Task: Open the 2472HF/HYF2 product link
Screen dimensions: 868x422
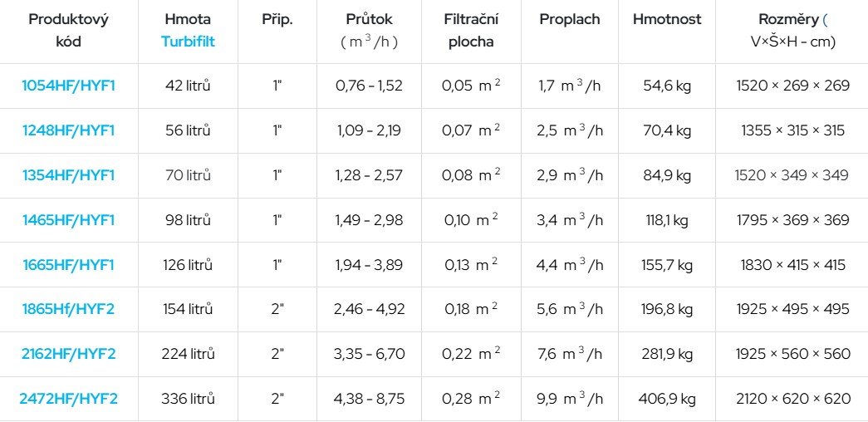Action: (69, 399)
